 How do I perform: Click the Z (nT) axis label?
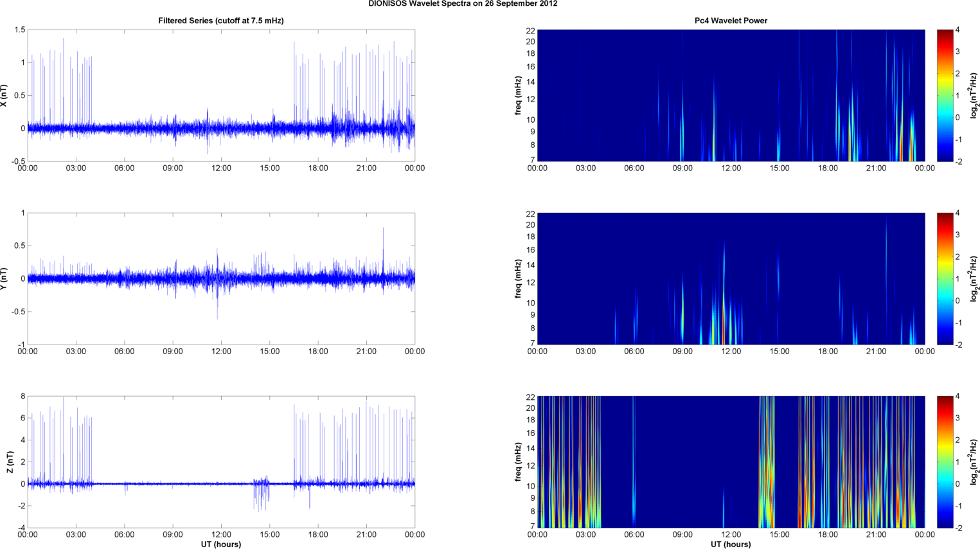tap(10, 462)
